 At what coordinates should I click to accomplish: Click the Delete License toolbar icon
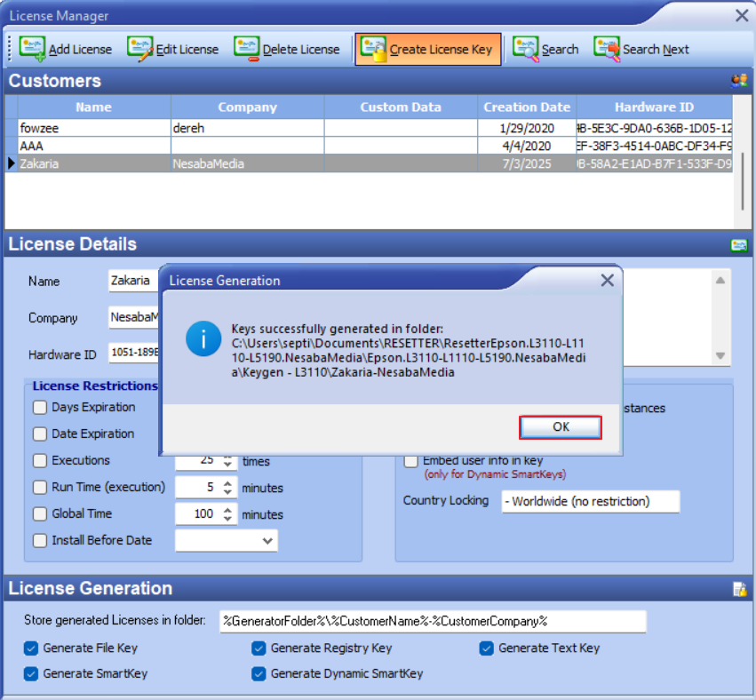[x=246, y=49]
